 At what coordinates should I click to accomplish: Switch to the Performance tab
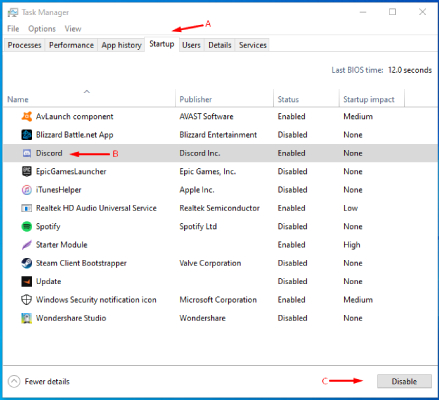pos(71,45)
